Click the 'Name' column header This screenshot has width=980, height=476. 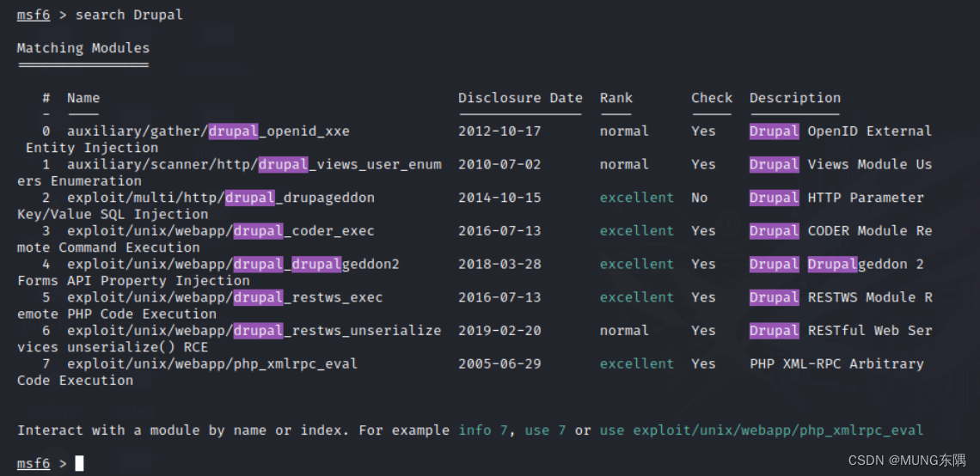(x=83, y=97)
